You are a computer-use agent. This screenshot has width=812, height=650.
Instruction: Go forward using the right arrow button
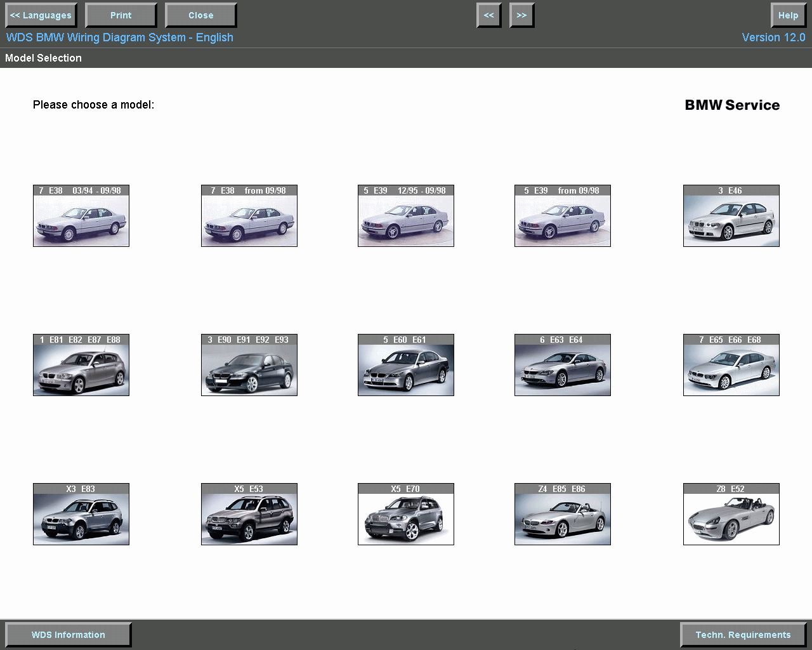tap(521, 15)
